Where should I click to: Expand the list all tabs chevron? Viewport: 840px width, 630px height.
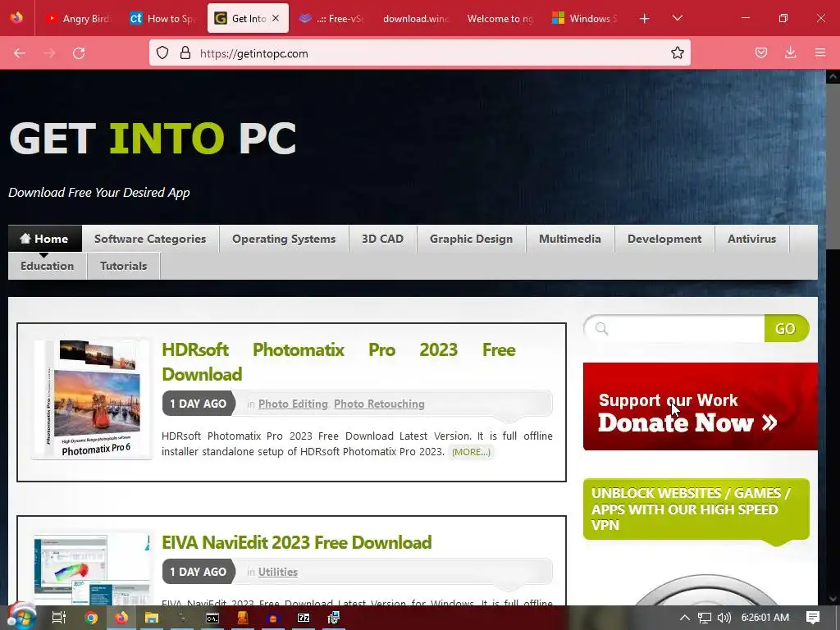677,19
